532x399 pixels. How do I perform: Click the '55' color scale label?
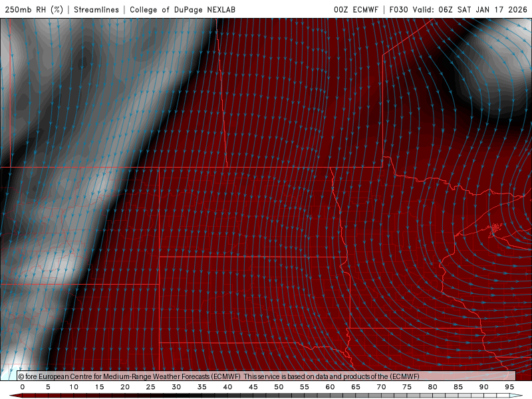coord(305,387)
